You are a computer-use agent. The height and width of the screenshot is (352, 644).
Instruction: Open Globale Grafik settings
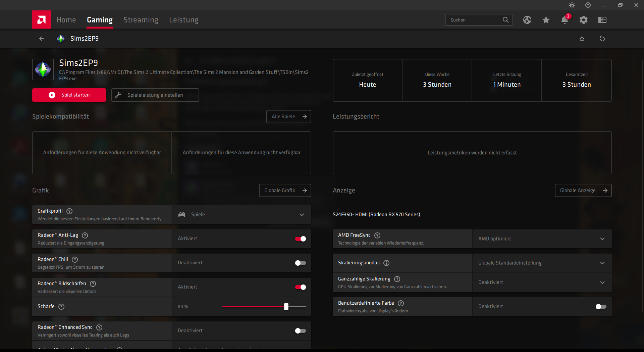pyautogui.click(x=285, y=190)
